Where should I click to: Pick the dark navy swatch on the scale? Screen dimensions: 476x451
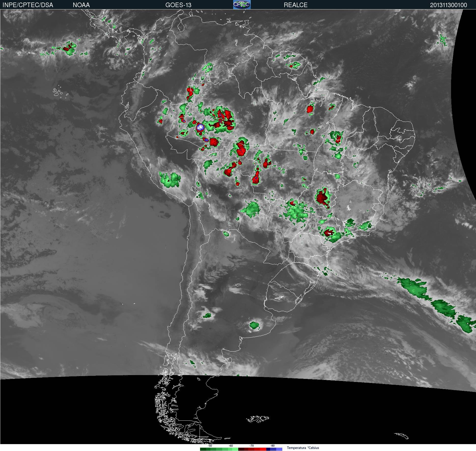tap(268, 449)
